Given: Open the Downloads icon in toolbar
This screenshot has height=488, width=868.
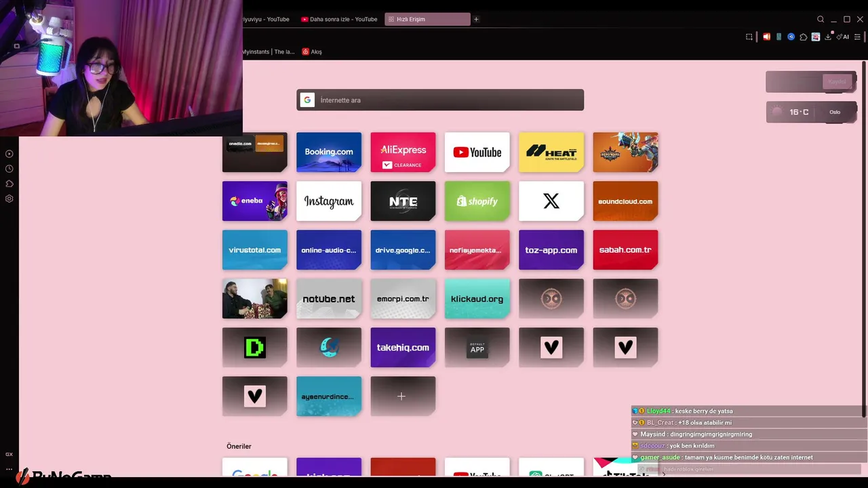Looking at the screenshot, I should pyautogui.click(x=828, y=37).
